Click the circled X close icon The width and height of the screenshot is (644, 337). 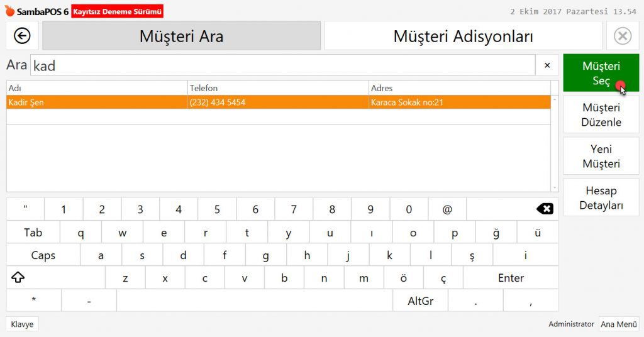pyautogui.click(x=622, y=36)
